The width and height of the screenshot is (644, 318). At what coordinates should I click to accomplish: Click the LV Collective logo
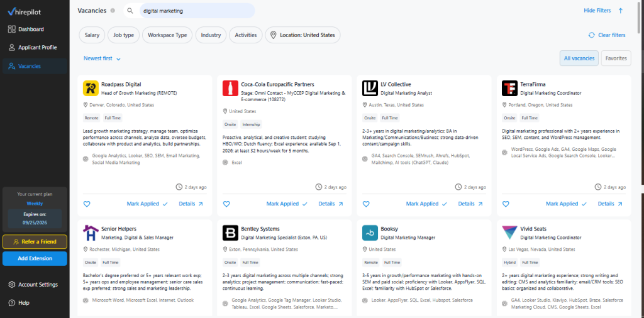370,88
